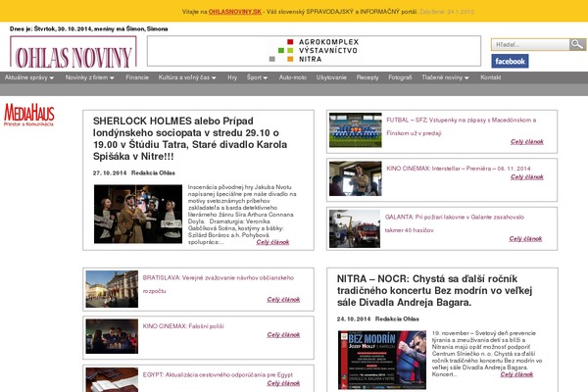
Task: Click Celý článok in Bez modrín article
Action: (x=516, y=374)
